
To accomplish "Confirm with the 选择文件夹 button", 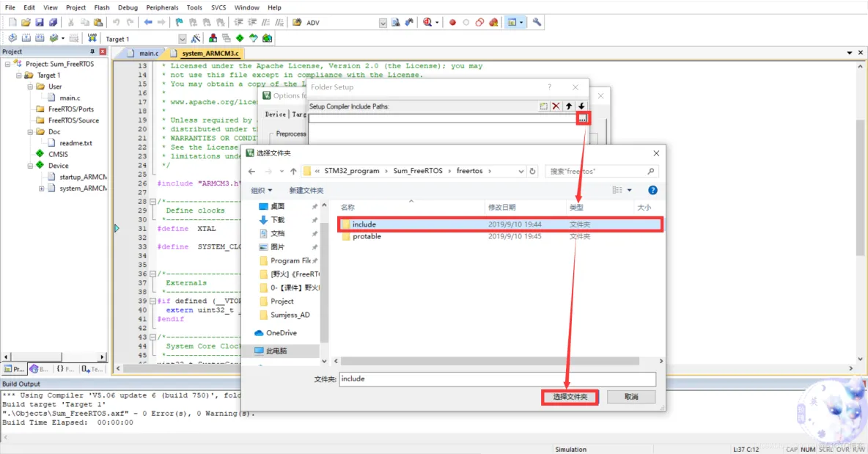I will [570, 397].
